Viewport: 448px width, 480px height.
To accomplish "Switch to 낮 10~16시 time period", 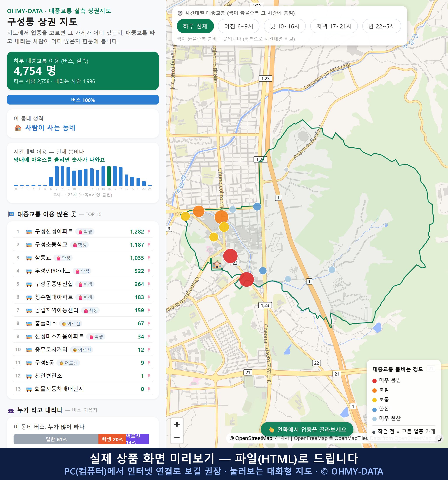I will (x=285, y=26).
